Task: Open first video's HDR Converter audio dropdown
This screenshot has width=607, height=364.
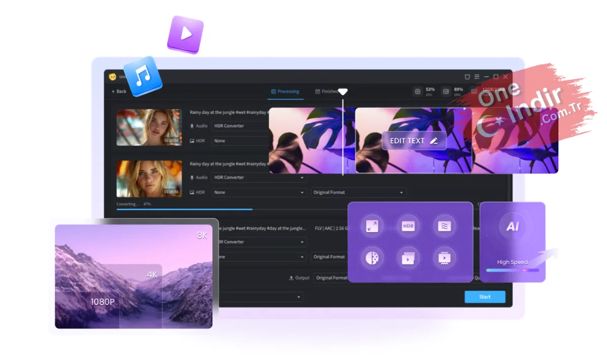Action: coord(240,126)
